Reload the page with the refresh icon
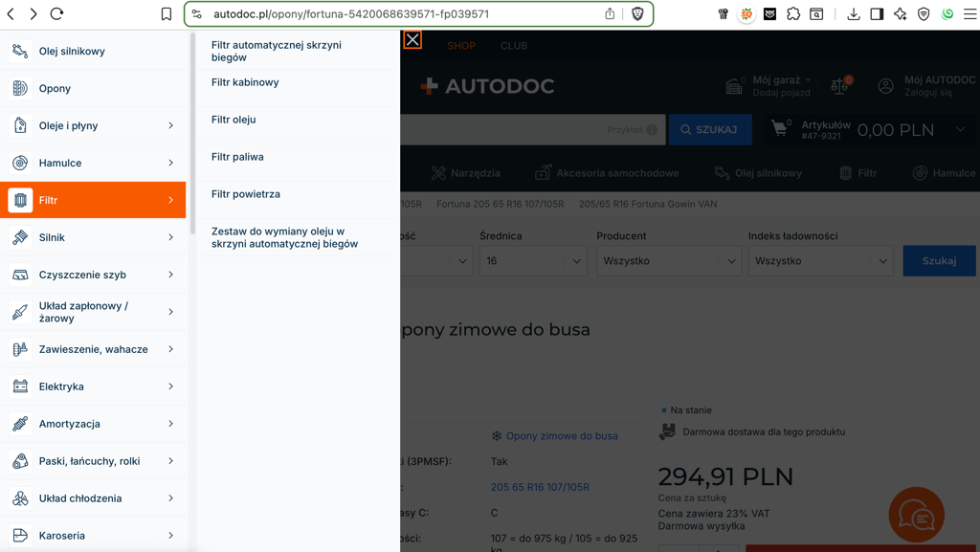 click(56, 13)
